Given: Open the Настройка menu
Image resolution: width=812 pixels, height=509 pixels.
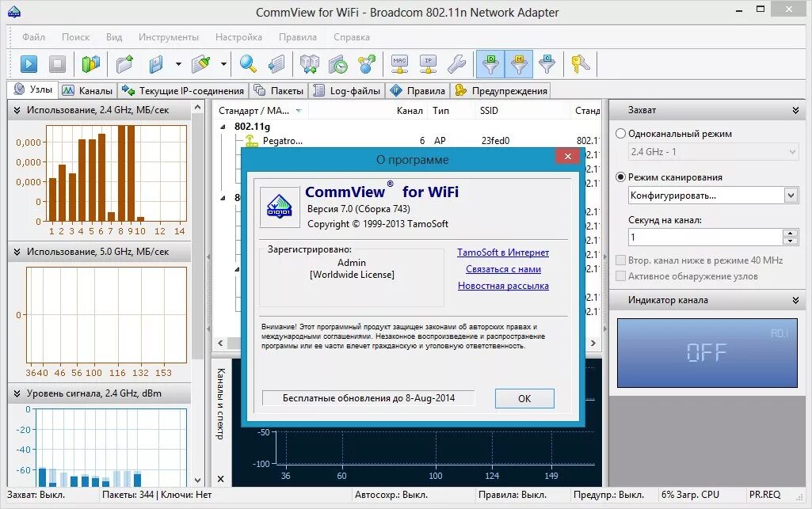Looking at the screenshot, I should pyautogui.click(x=238, y=37).
